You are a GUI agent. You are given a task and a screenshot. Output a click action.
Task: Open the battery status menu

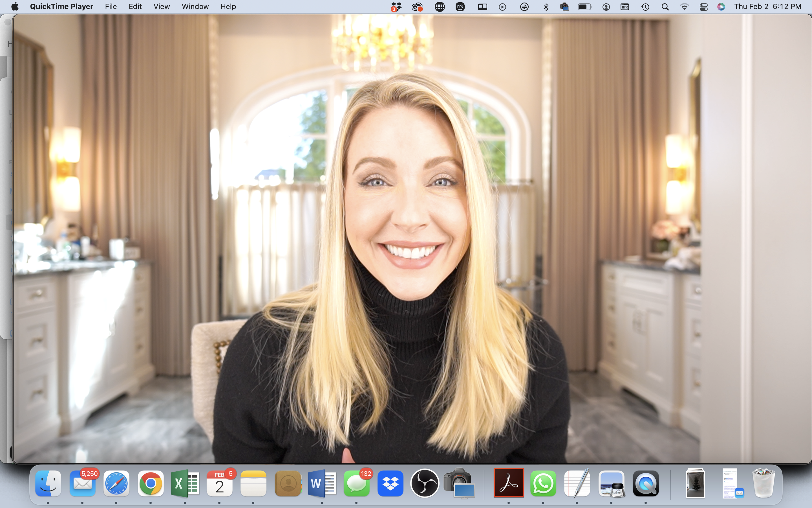coord(585,7)
